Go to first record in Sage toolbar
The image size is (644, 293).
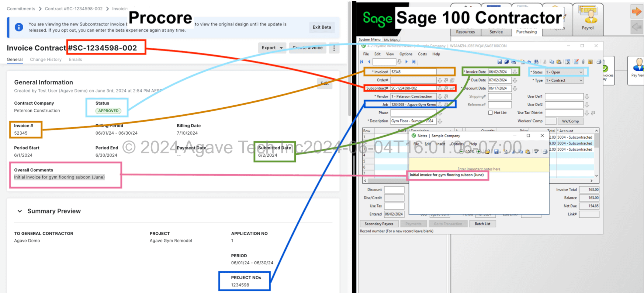coord(362,62)
